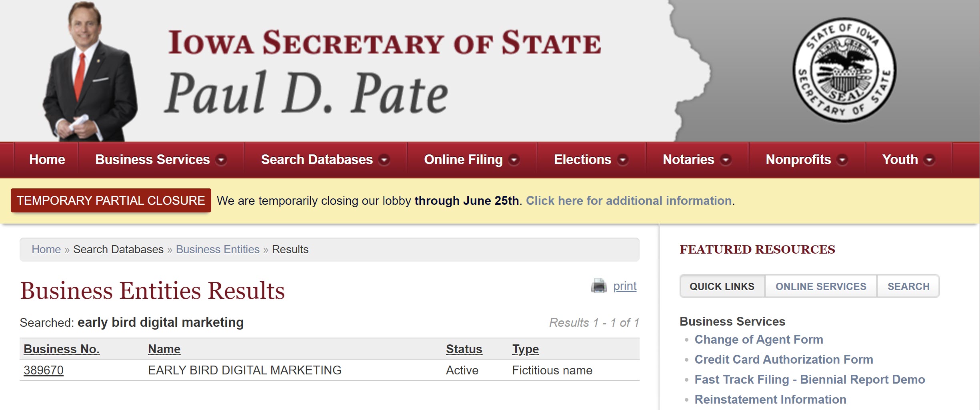Open the Youth menu arrow icon
980x410 pixels.
[x=929, y=160]
